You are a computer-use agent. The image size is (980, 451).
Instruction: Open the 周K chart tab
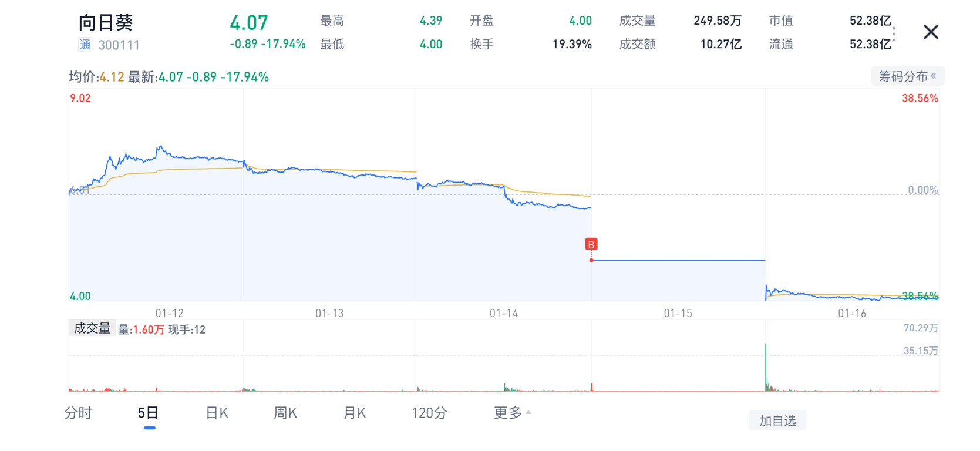click(x=285, y=413)
